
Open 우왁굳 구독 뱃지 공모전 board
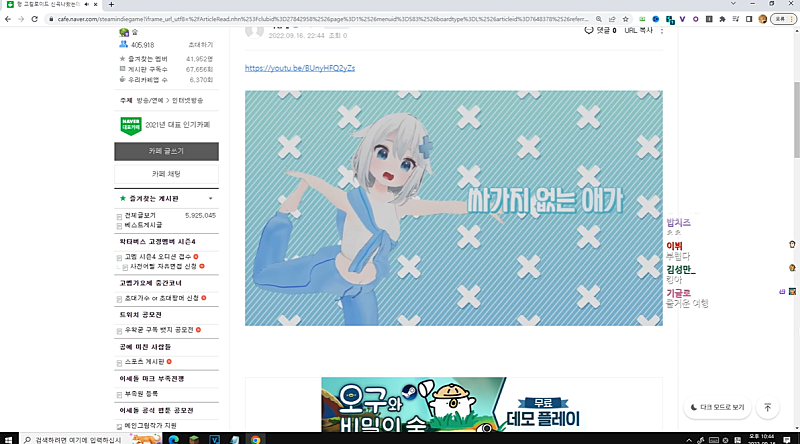click(x=159, y=330)
